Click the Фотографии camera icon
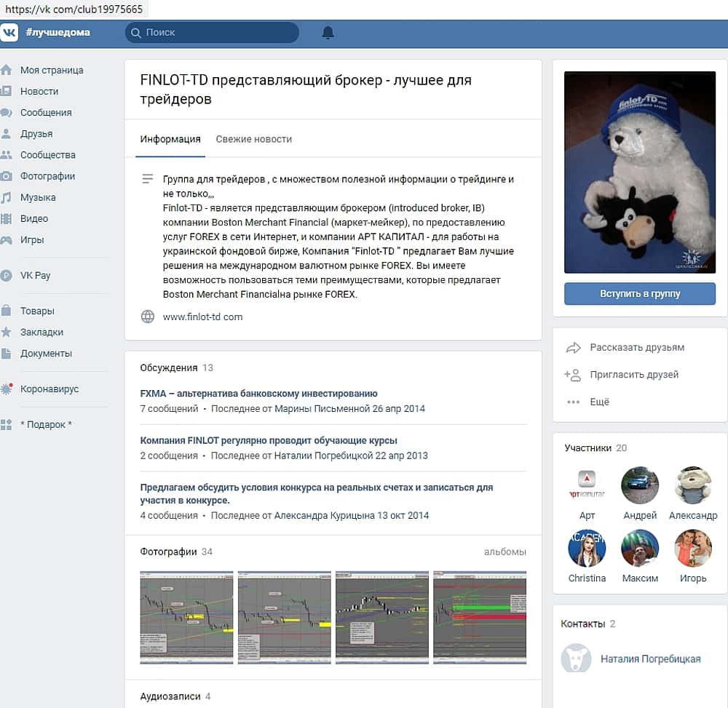 [6, 176]
